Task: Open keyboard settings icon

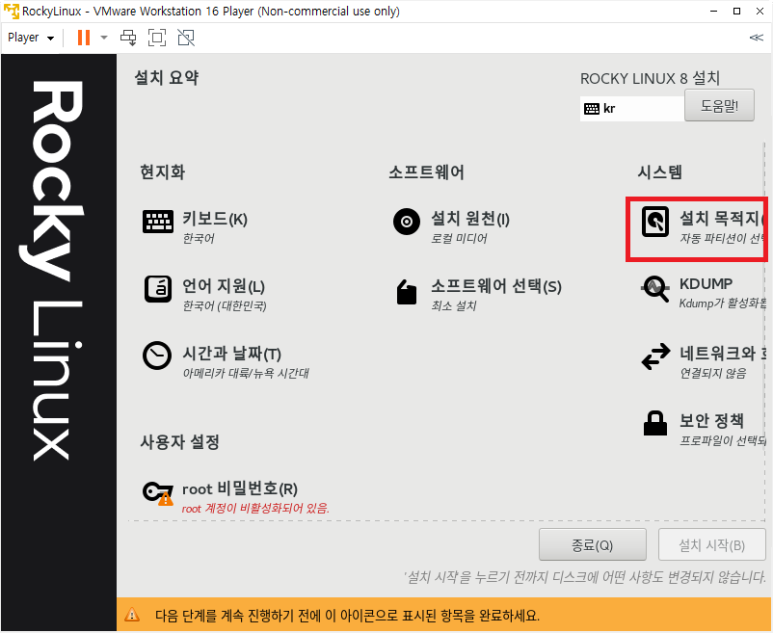Action: [158, 221]
